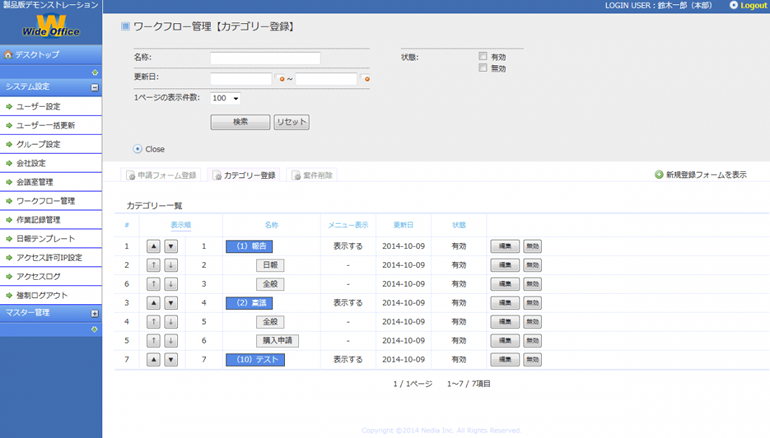Disable the 日報 category
Image resolution: width=770 pixels, height=438 pixels.
point(532,265)
